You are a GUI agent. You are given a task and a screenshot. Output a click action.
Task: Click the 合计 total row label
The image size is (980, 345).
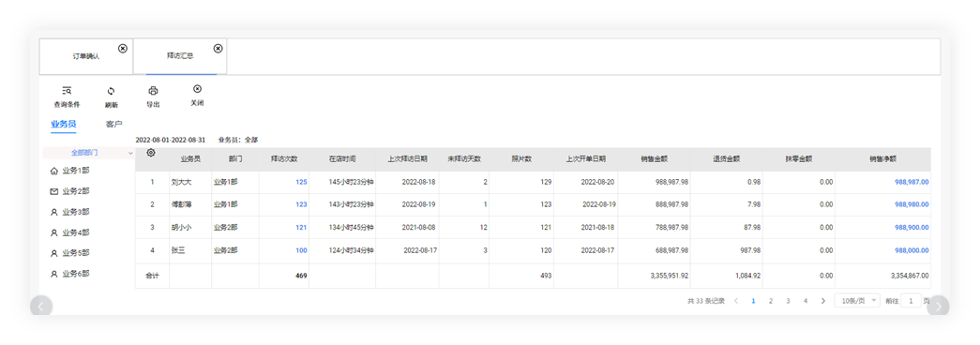(152, 276)
